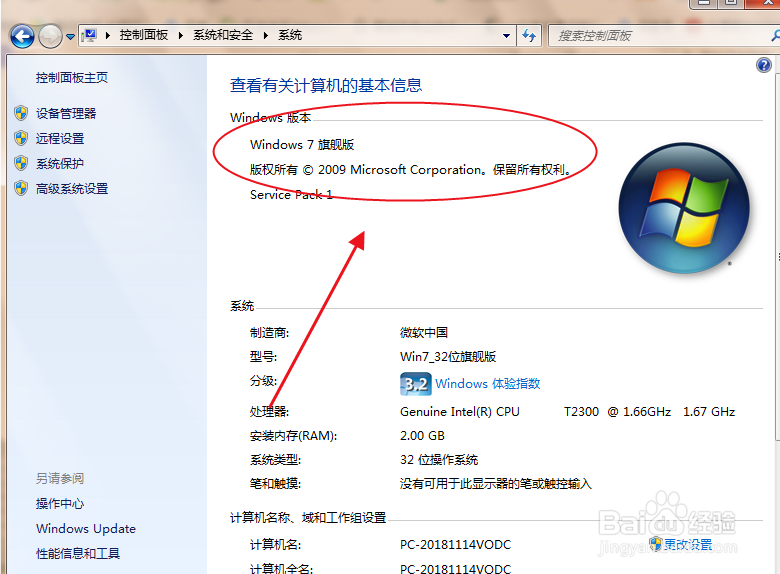The width and height of the screenshot is (780, 574).
Task: Open the recent pages dropdown arrow
Action: (70, 37)
